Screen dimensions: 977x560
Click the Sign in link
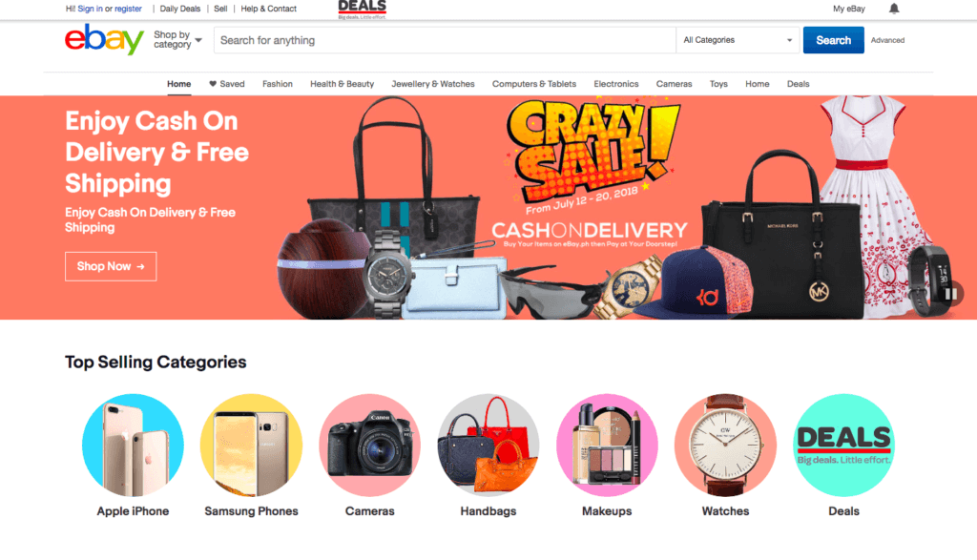click(90, 9)
